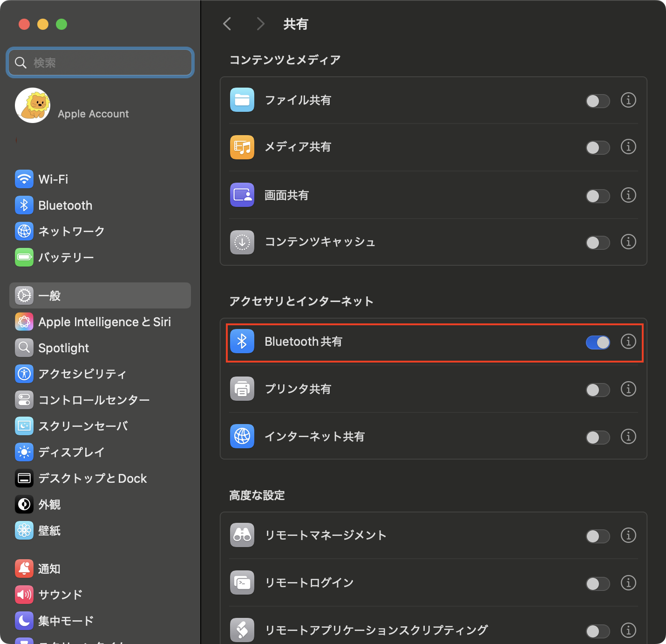This screenshot has height=644, width=666.
Task: Click the メディア共有 music icon
Action: pos(242,147)
